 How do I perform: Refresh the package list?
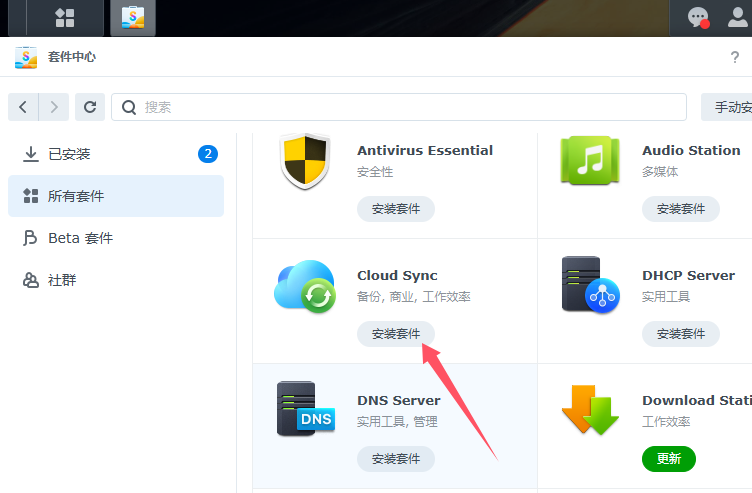coord(90,107)
